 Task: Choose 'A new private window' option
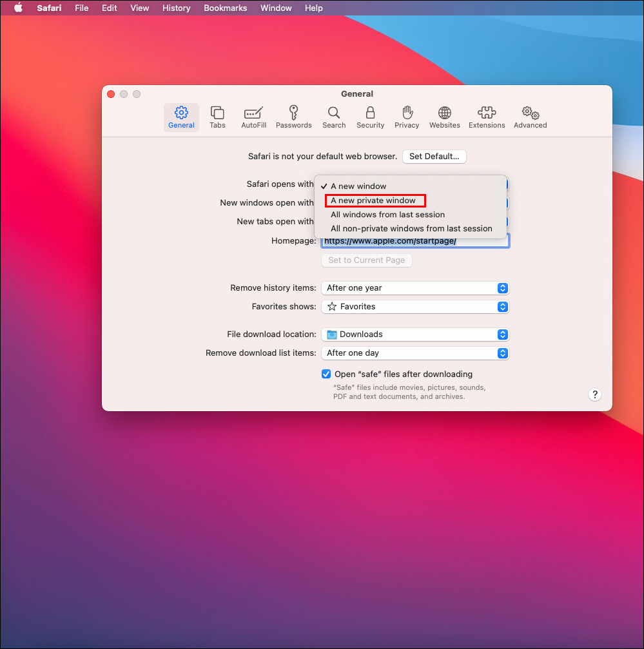coord(411,200)
